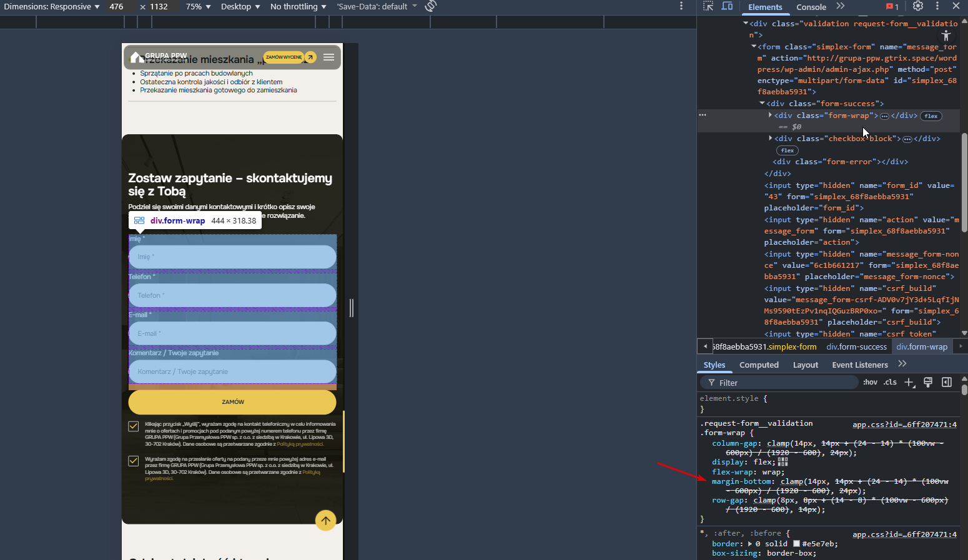Open app.css link for *, :after, :before rule
Image resolution: width=968 pixels, height=560 pixels.
click(904, 534)
